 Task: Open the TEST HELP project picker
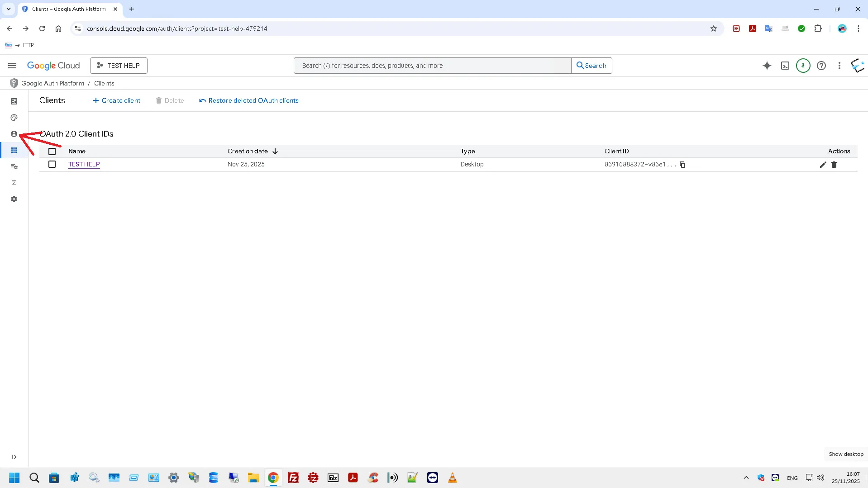point(119,66)
